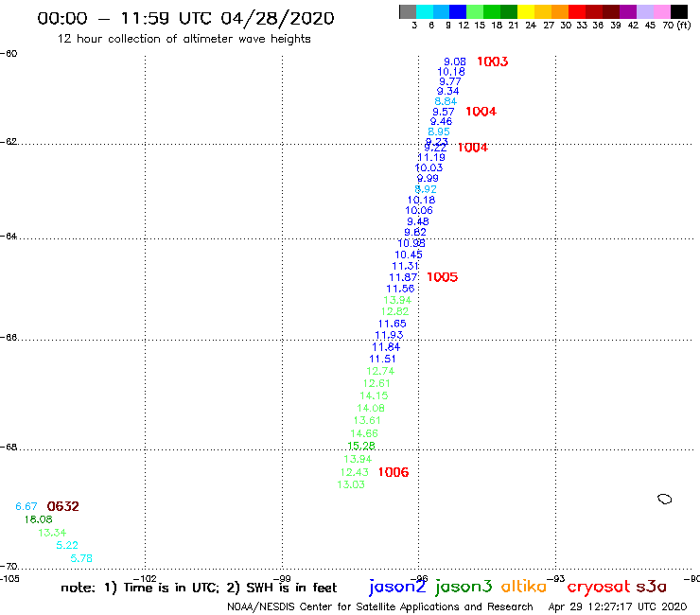
Task: Click wave height value 14.08
Action: coord(371,408)
